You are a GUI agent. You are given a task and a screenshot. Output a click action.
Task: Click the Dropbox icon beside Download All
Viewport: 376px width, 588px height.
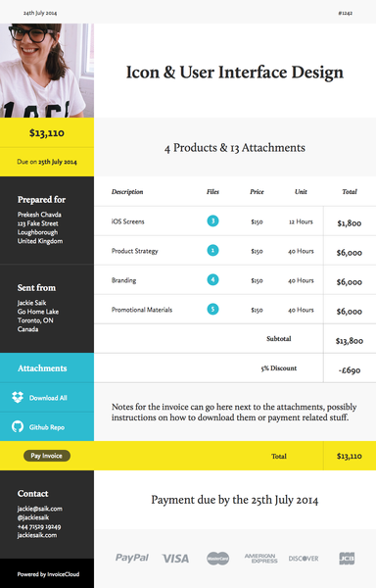(x=18, y=397)
